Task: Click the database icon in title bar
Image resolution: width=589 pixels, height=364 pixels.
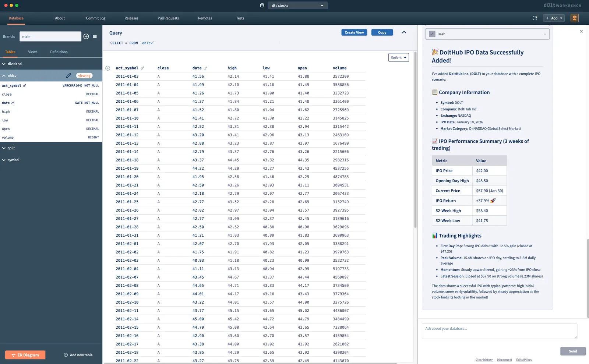Action: click(x=262, y=6)
